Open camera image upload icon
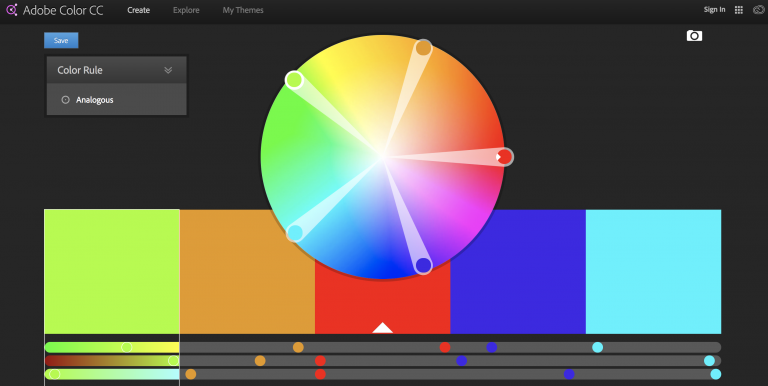 click(694, 36)
